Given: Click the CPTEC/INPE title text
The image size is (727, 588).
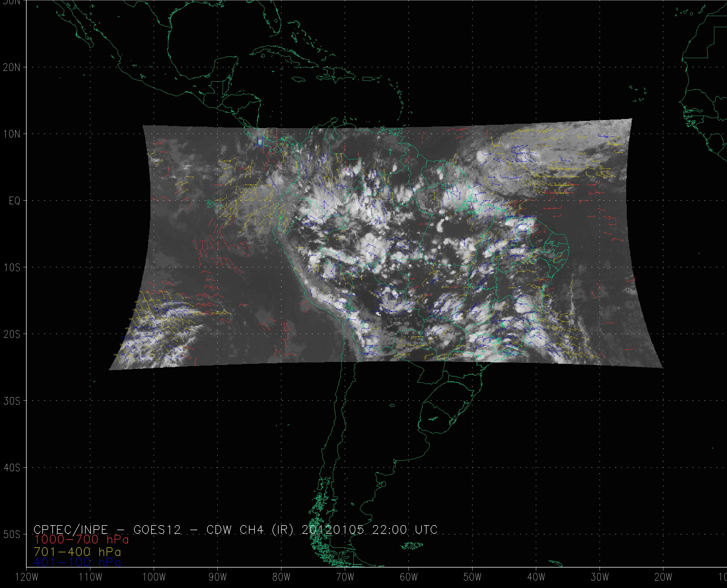Looking at the screenshot, I should (x=71, y=529).
